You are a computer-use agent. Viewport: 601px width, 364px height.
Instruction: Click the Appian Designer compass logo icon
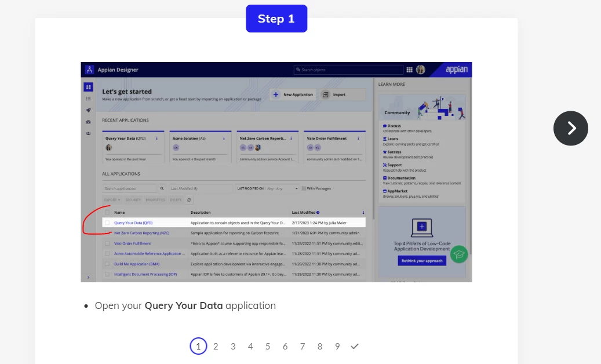[x=89, y=70]
